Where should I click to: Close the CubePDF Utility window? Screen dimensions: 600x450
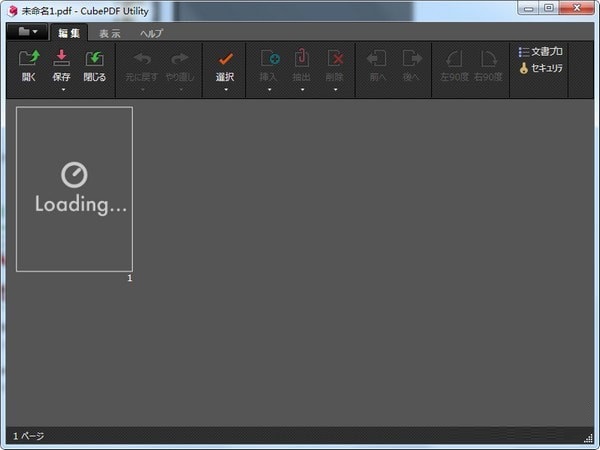pyautogui.click(x=577, y=8)
